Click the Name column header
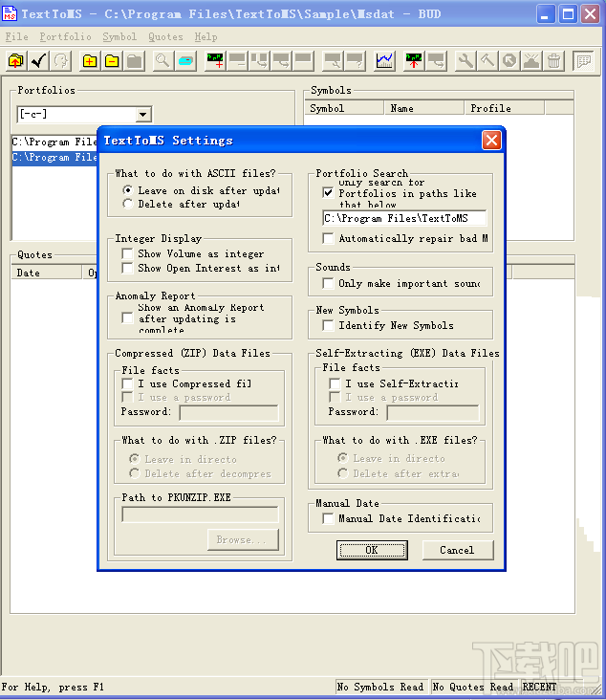Viewport: 606px width, 700px height. click(424, 108)
